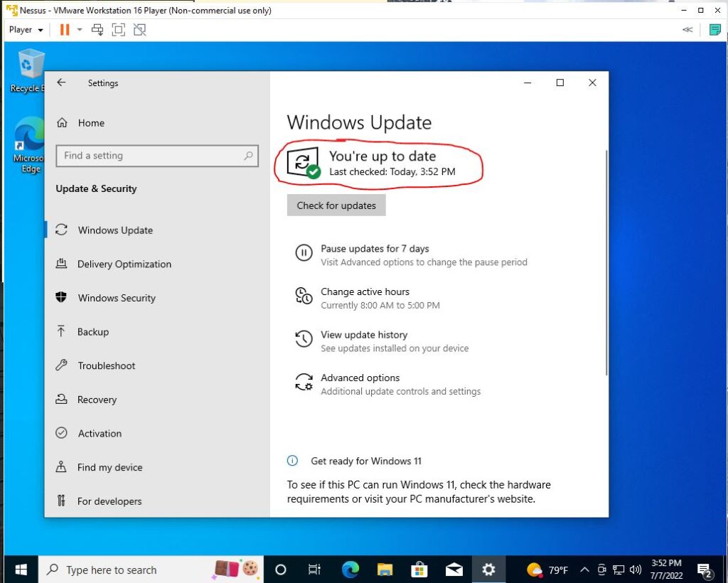Go back using Settings back arrow
This screenshot has height=583, width=728.
tap(61, 82)
